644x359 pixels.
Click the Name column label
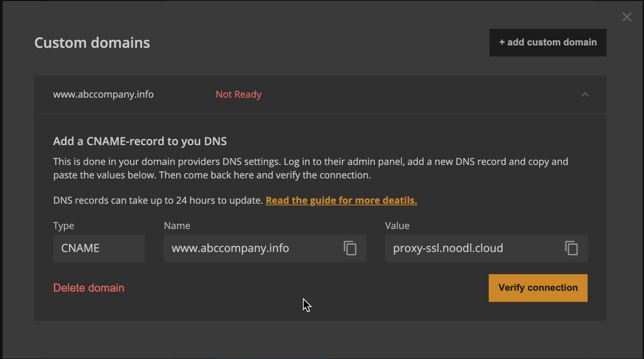[177, 225]
